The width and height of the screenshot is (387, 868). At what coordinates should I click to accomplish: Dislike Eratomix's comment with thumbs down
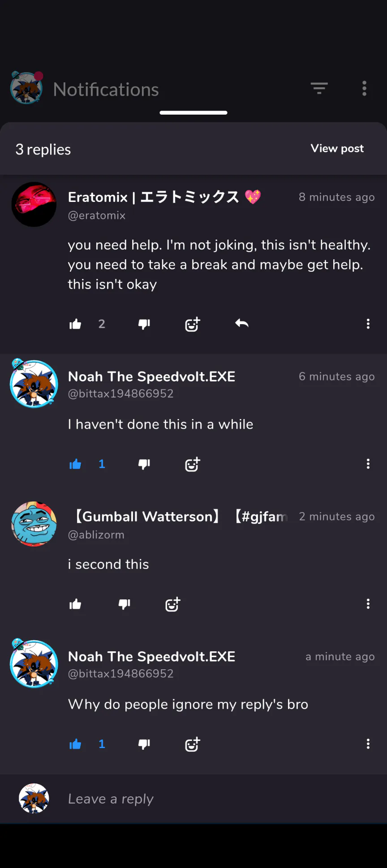144,324
